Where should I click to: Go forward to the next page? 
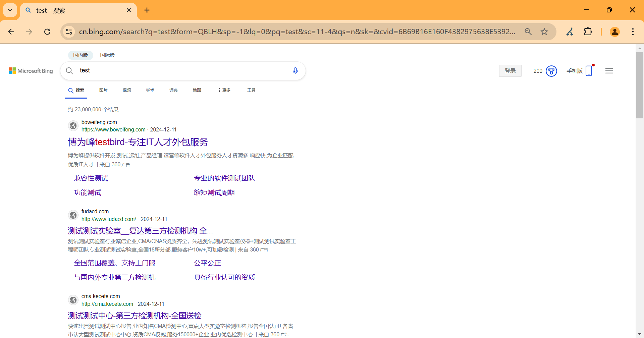pyautogui.click(x=29, y=32)
